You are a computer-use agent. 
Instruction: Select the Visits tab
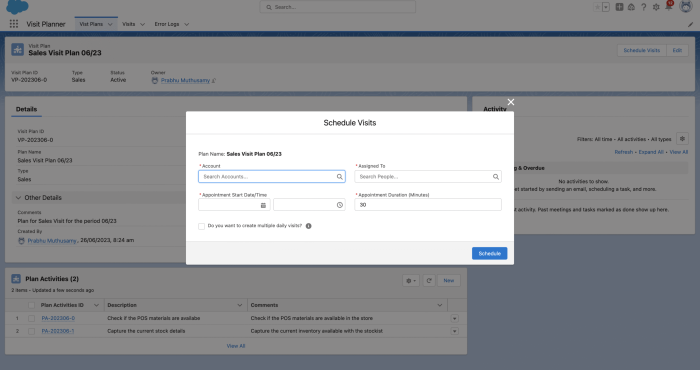(x=129, y=24)
